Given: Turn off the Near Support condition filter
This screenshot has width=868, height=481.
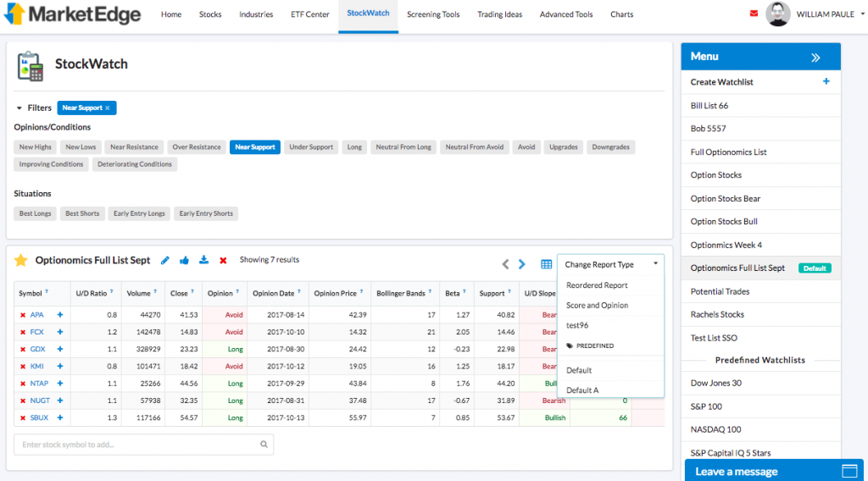Looking at the screenshot, I should (x=254, y=147).
